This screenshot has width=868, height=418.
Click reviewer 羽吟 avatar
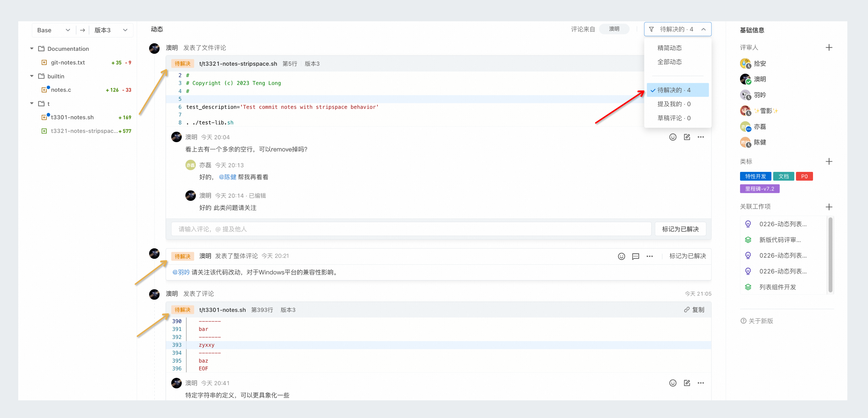pos(745,95)
